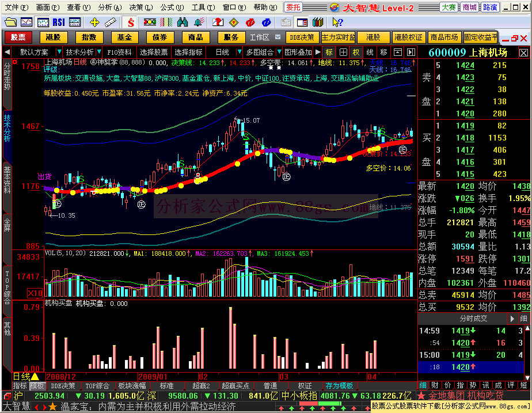Select the candlestick chart toolbar icon
Image resolution: width=532 pixels, height=413 pixels.
coord(43,22)
